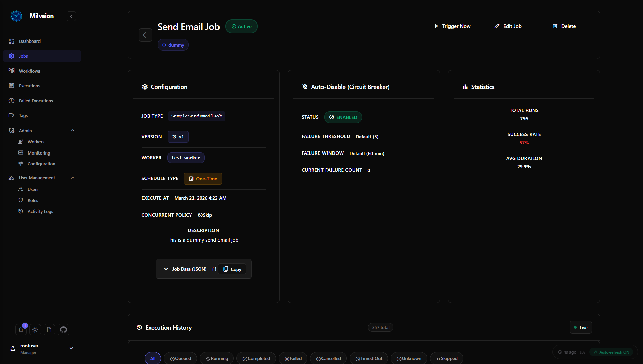Screen dimensions: 643x364
Task: Go to Workflows in the sidebar
Action: click(x=29, y=71)
